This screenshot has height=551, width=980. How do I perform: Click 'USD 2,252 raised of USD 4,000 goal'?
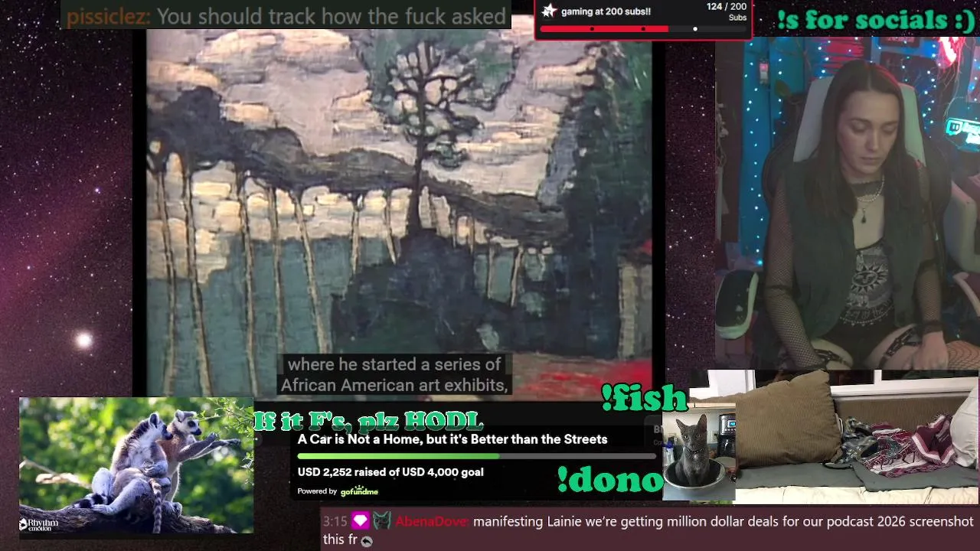[390, 472]
